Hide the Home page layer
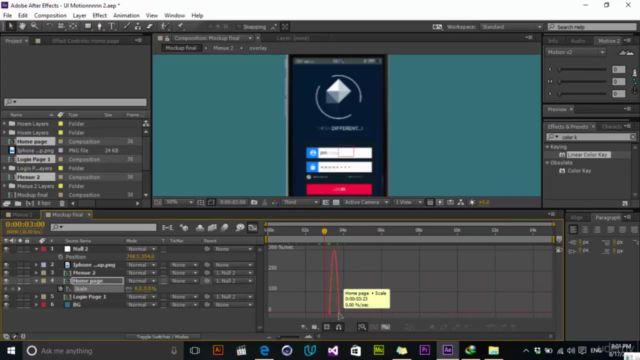The image size is (640, 360). (6, 281)
